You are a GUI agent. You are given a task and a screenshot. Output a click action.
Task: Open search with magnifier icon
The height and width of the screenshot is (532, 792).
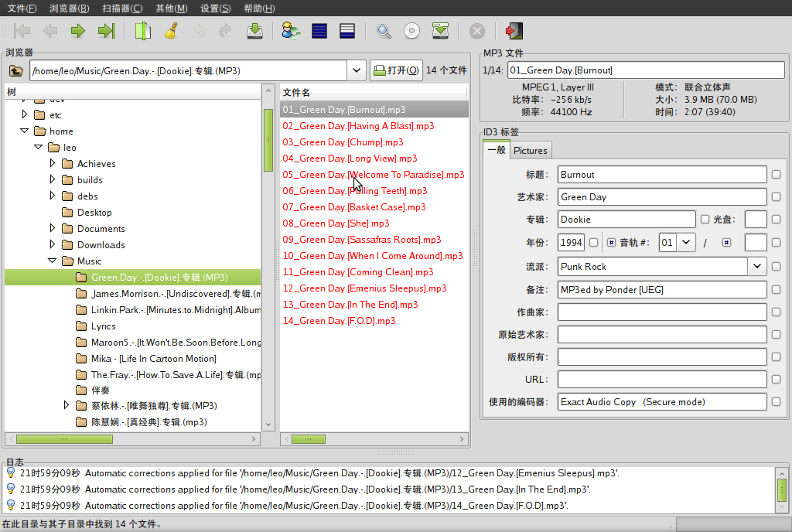(x=384, y=31)
